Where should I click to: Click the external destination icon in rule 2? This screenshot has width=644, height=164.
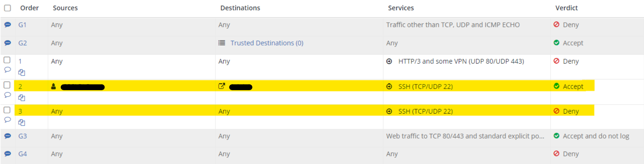click(221, 86)
